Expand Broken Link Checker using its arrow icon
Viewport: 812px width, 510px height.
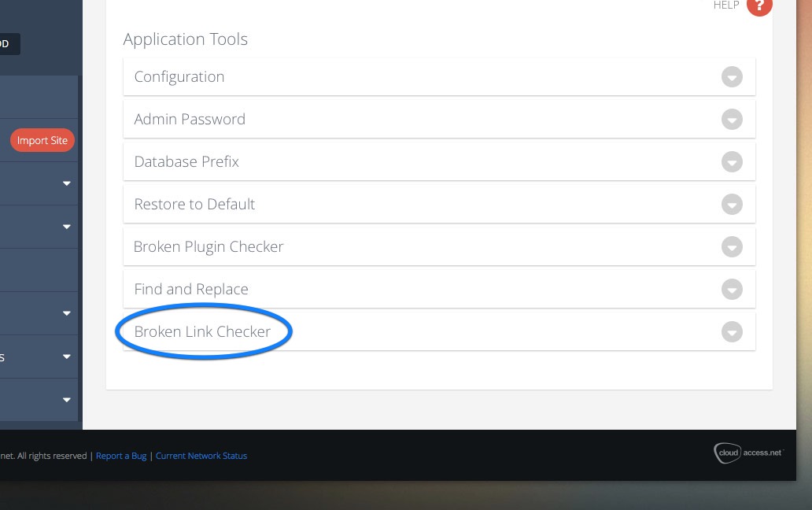tap(732, 332)
